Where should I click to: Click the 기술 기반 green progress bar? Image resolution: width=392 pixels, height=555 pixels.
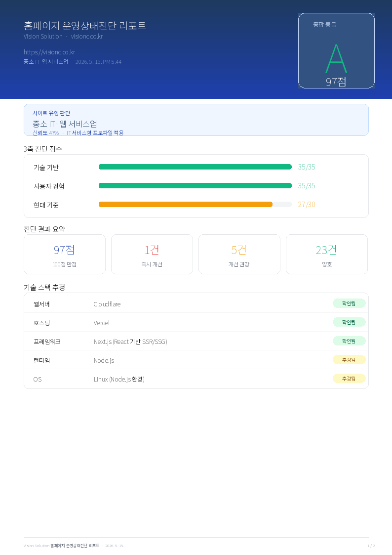pyautogui.click(x=195, y=167)
